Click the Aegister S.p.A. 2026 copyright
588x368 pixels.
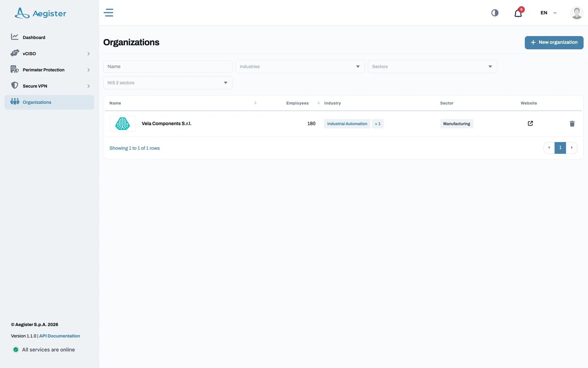35,325
